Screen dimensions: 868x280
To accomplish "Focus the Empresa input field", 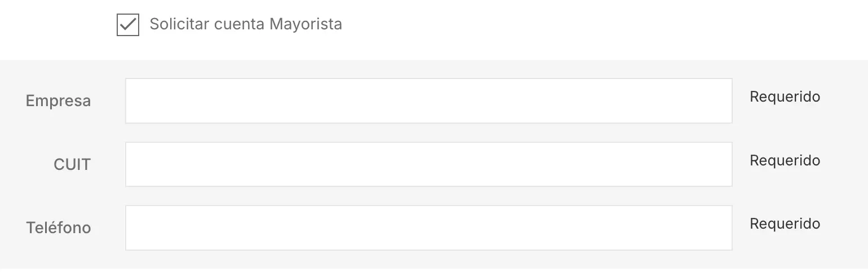I will (428, 101).
